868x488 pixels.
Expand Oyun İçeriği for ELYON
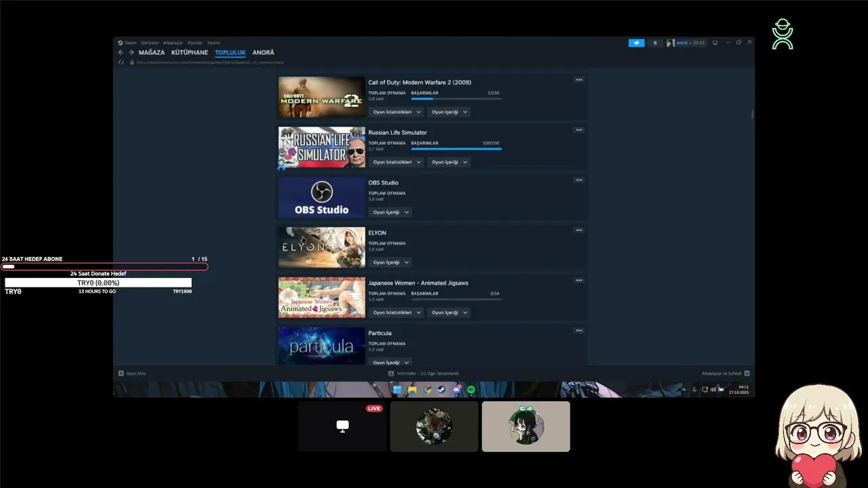[391, 262]
